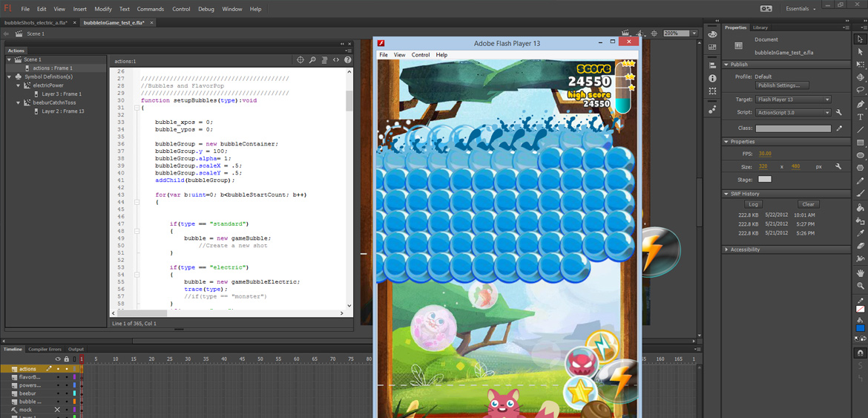
Task: Open the Script ActionScript 3.0 dropdown
Action: 792,113
